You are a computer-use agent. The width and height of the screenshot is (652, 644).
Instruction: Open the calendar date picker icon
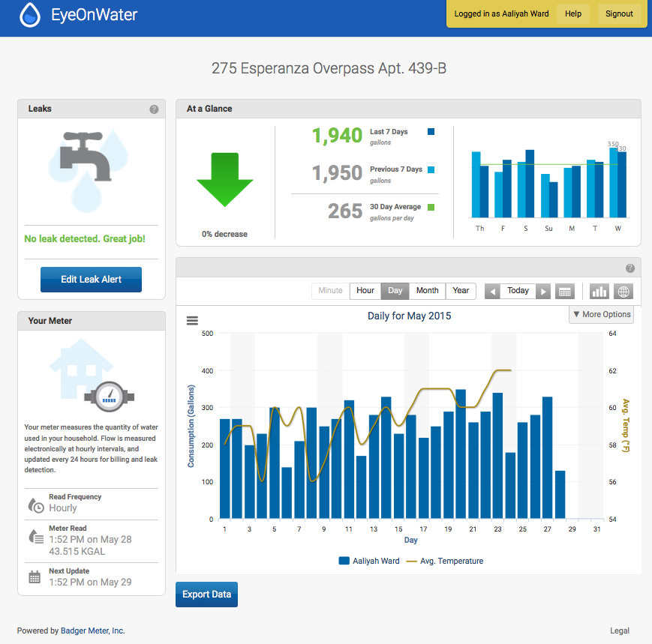[x=564, y=291]
